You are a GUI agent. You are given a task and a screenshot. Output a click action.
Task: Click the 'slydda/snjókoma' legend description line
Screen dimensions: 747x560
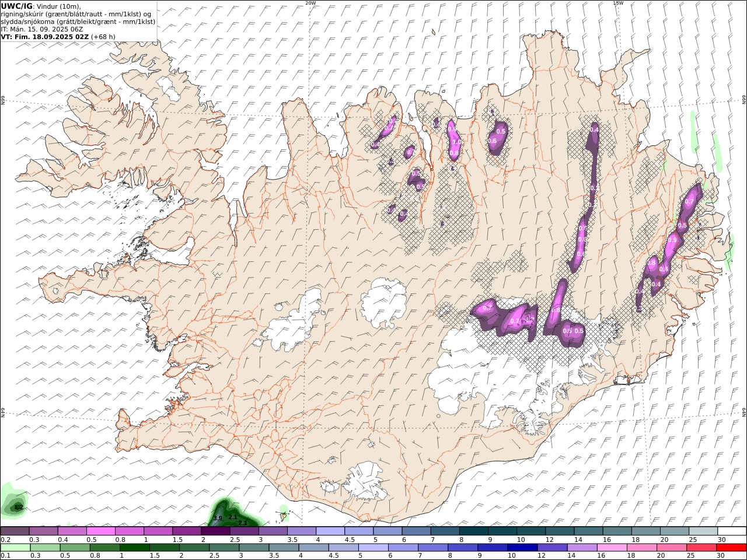pos(78,21)
